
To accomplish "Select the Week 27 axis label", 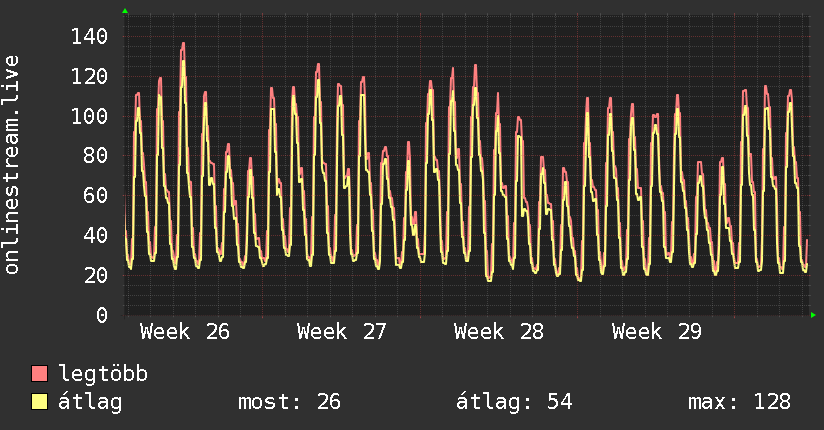I will point(342,332).
